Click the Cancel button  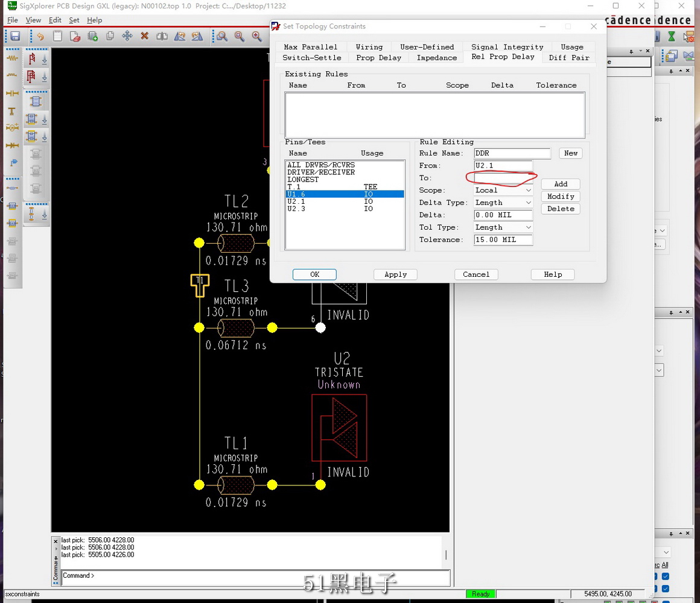coord(476,274)
